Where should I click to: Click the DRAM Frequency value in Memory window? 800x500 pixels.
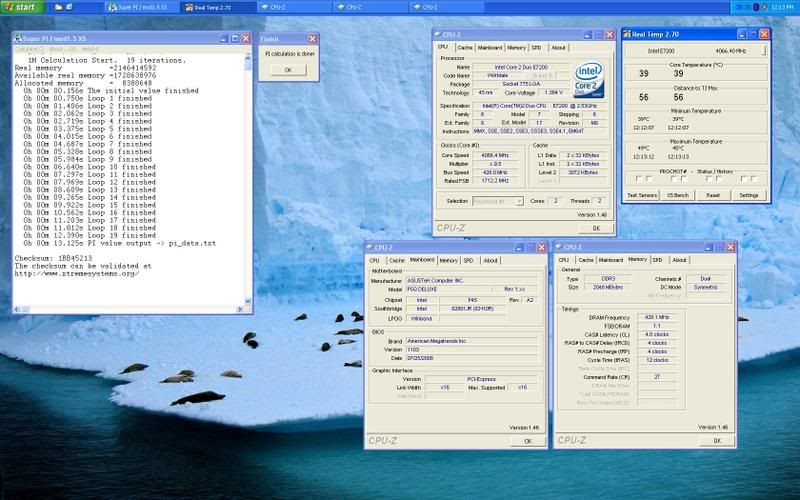657,317
